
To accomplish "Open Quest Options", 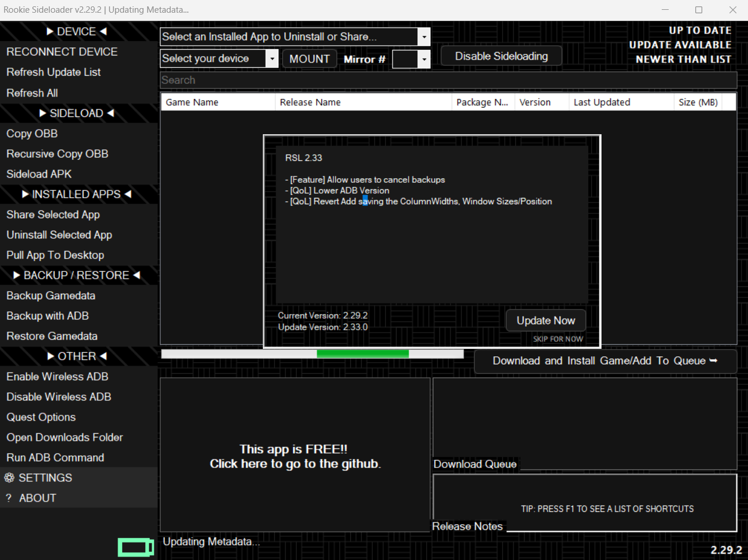I will coord(79,417).
